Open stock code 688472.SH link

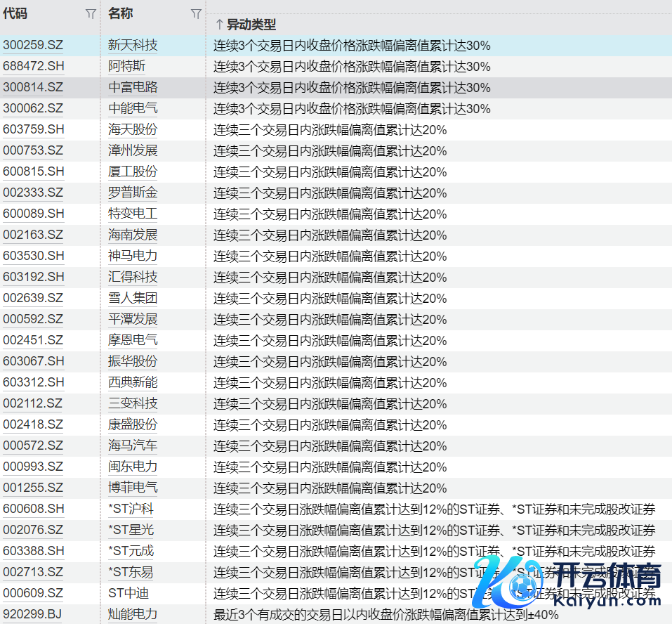click(33, 66)
